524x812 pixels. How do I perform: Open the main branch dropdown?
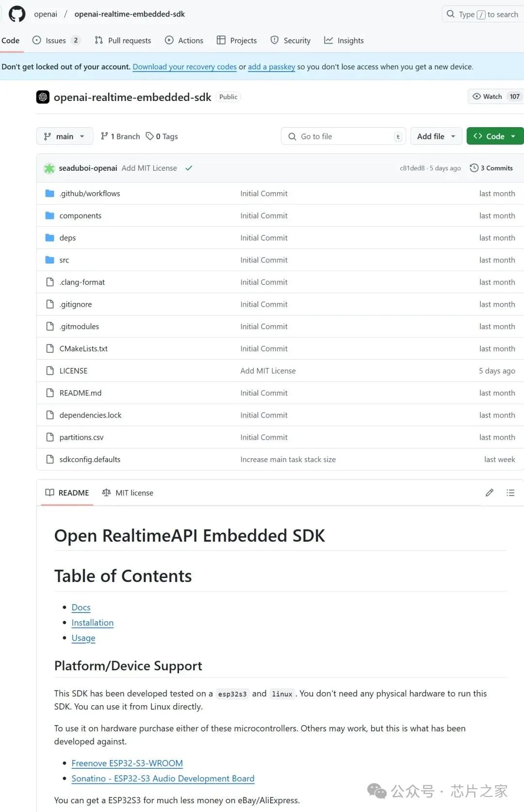pyautogui.click(x=65, y=136)
